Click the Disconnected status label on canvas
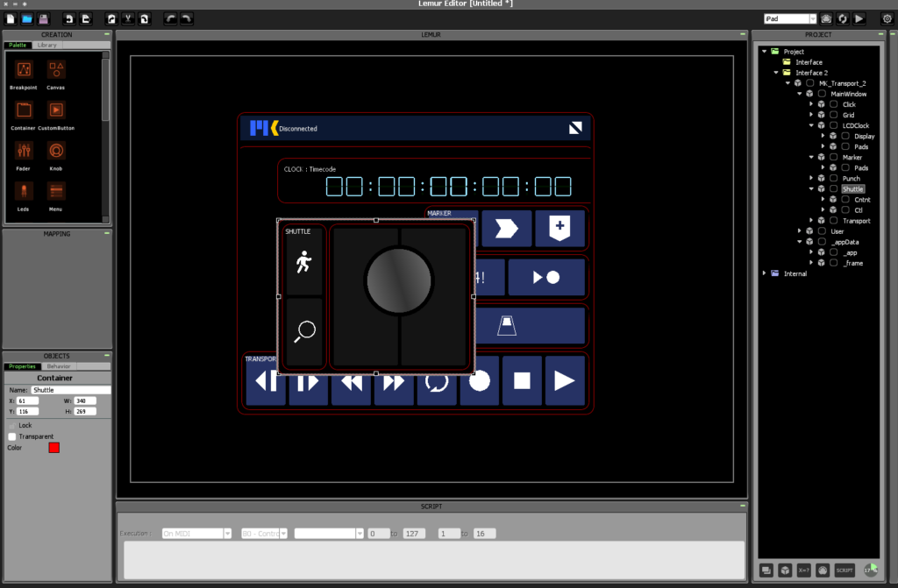Viewport: 898px width, 588px height. (298, 129)
